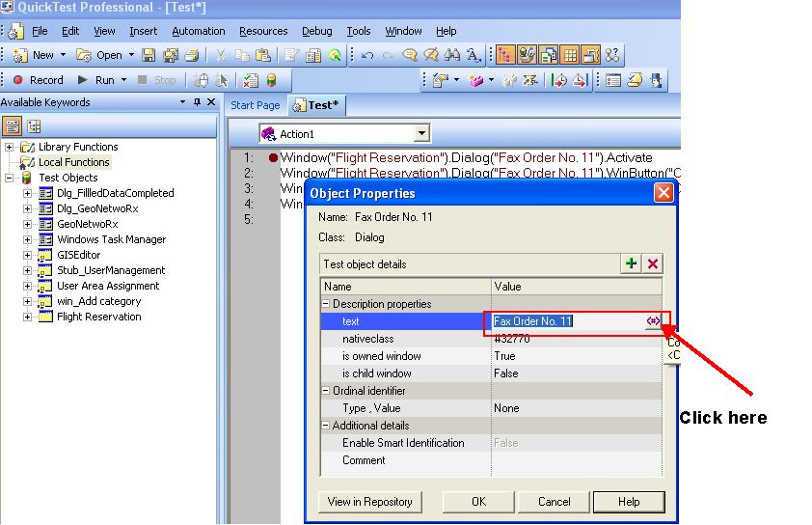Collapse the Ordinal identifier section
The height and width of the screenshot is (525, 812).
326,390
